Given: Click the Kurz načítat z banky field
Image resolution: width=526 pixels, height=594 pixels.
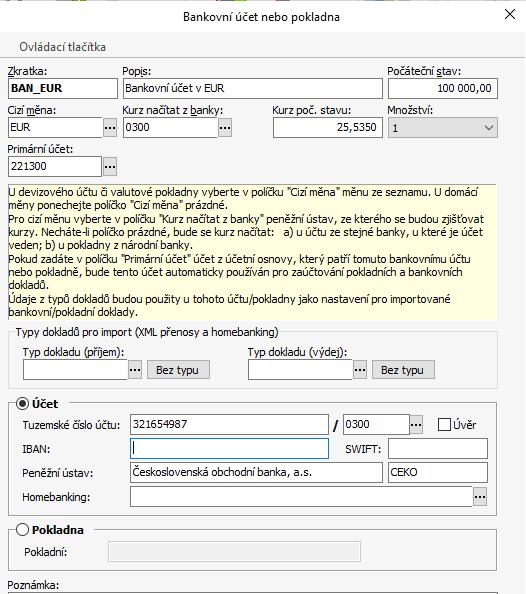Looking at the screenshot, I should pos(170,128).
